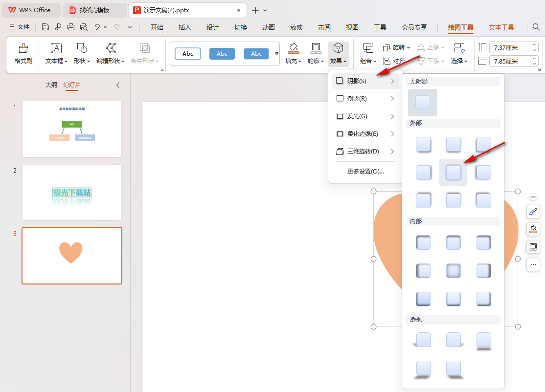Click the Save icon in quick toolbar
Viewport: 545px width, 392px height.
click(45, 27)
